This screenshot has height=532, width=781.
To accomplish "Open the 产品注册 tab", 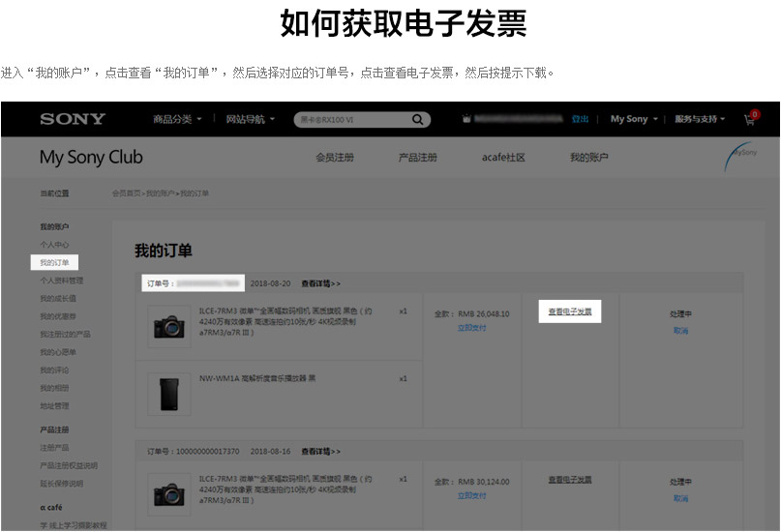I will [417, 158].
